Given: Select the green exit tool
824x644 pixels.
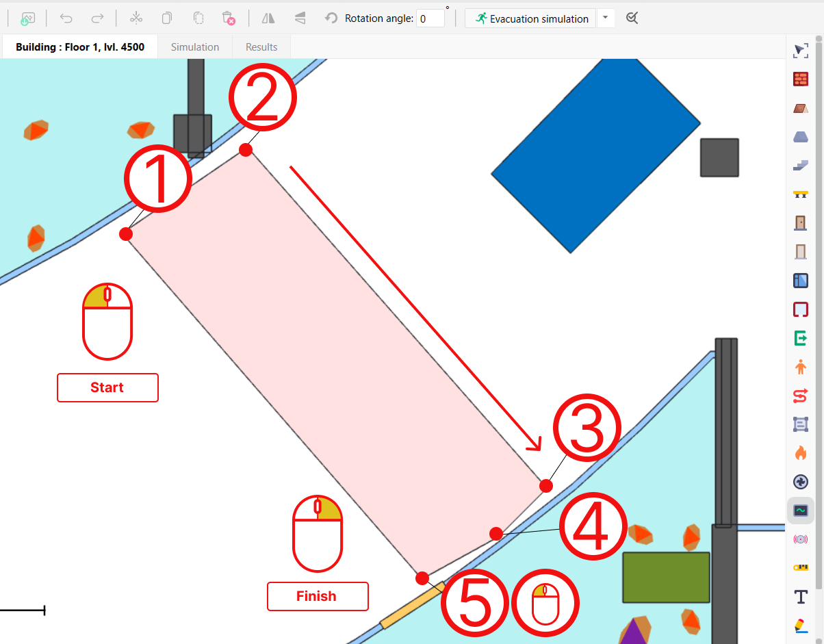Looking at the screenshot, I should click(x=801, y=338).
